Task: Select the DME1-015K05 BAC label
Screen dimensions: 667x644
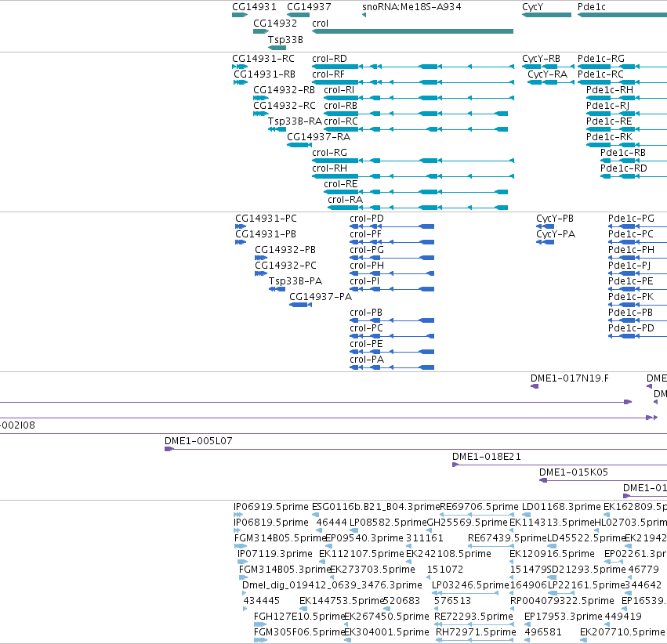Action: (x=574, y=472)
